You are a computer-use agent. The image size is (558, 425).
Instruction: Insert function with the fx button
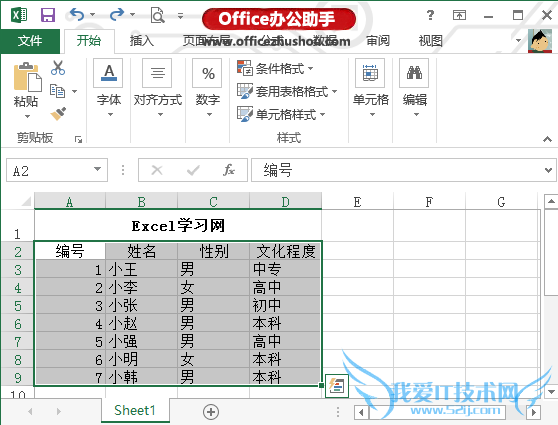tap(229, 170)
